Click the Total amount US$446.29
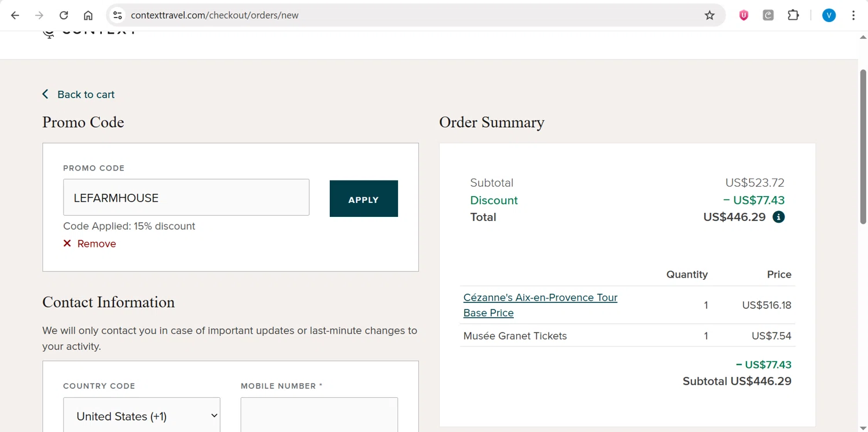Image resolution: width=868 pixels, height=432 pixels. [734, 217]
